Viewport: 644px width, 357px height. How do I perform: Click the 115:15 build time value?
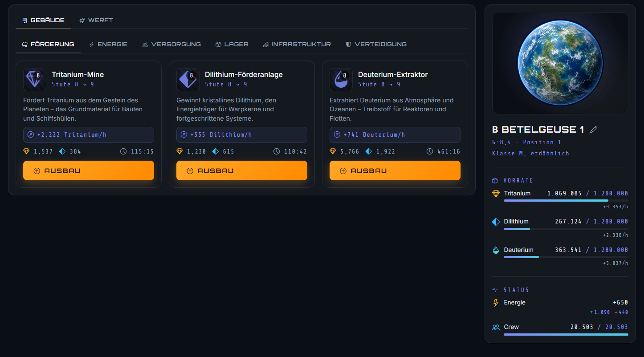[x=142, y=152]
